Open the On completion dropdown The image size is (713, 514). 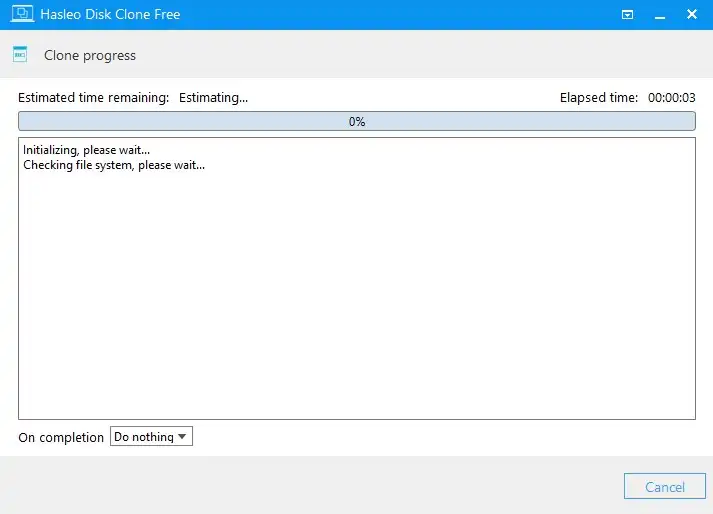(x=151, y=436)
